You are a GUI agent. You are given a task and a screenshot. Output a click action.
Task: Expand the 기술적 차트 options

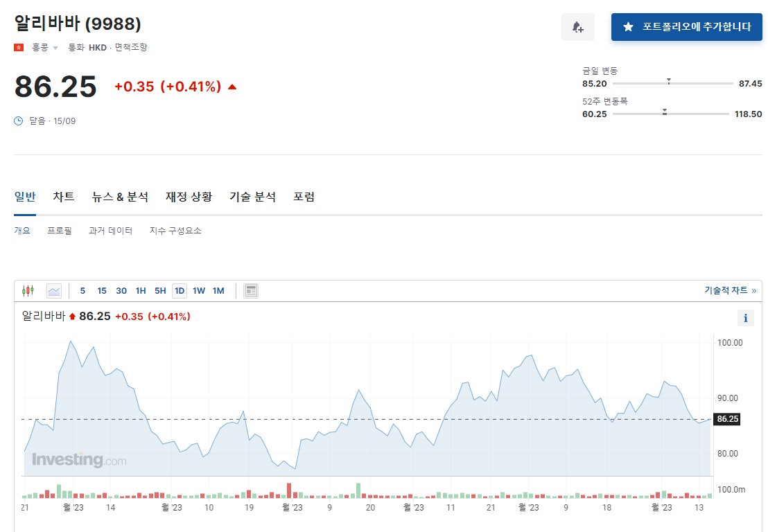[x=727, y=290]
